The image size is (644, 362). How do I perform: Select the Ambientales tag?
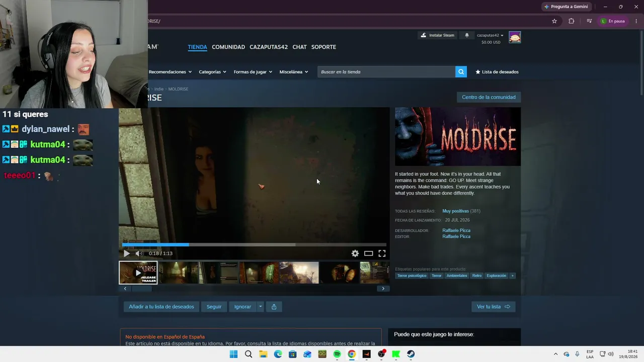(457, 276)
